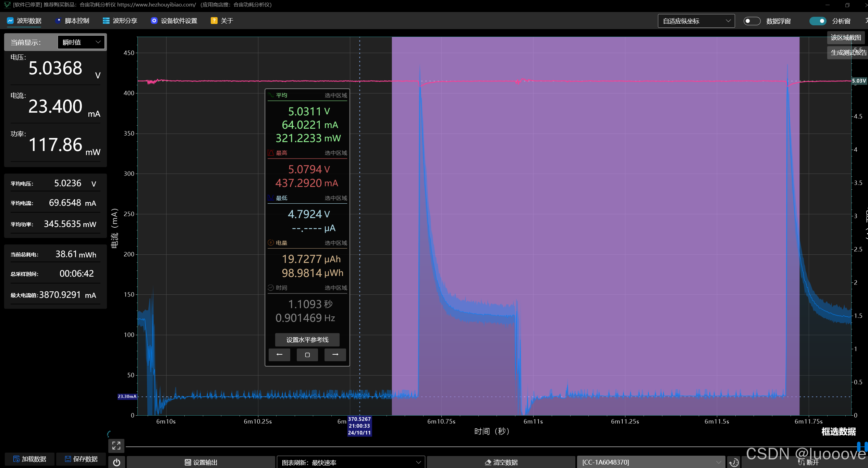Click the 生成测试报告 button
868x468 pixels.
click(848, 52)
